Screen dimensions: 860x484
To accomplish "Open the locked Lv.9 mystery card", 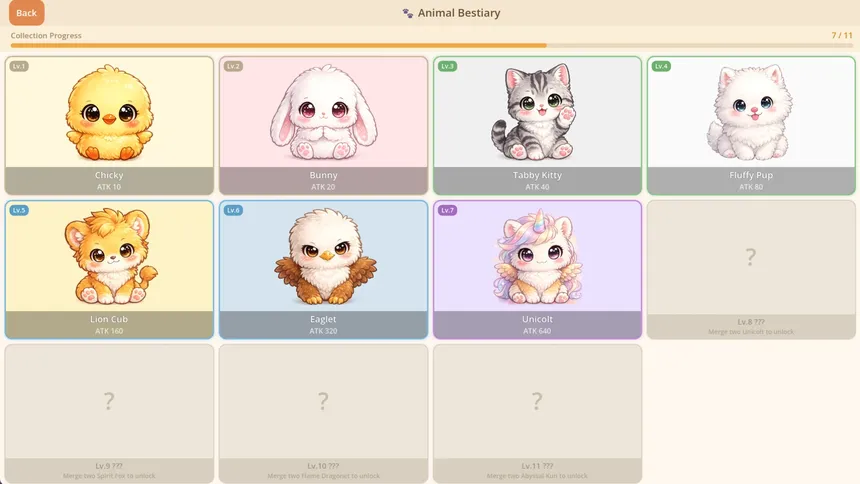I will click(109, 414).
